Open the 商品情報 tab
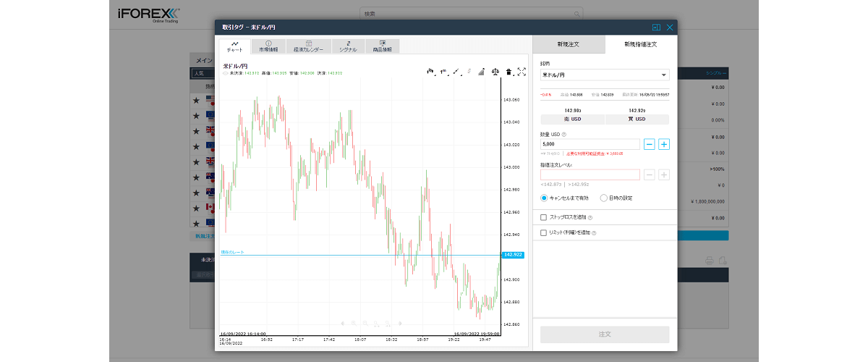Image resolution: width=868 pixels, height=362 pixels. (x=383, y=46)
